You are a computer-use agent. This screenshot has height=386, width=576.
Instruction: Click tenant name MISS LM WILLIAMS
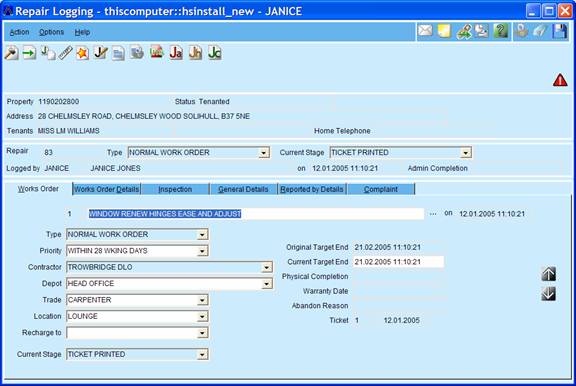[x=69, y=131]
